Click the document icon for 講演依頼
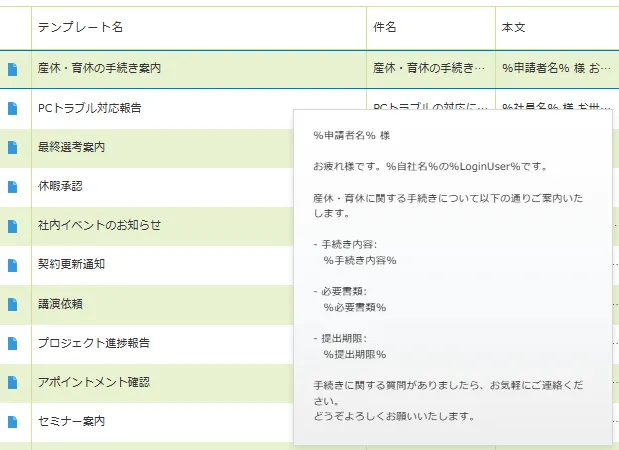 [x=13, y=304]
